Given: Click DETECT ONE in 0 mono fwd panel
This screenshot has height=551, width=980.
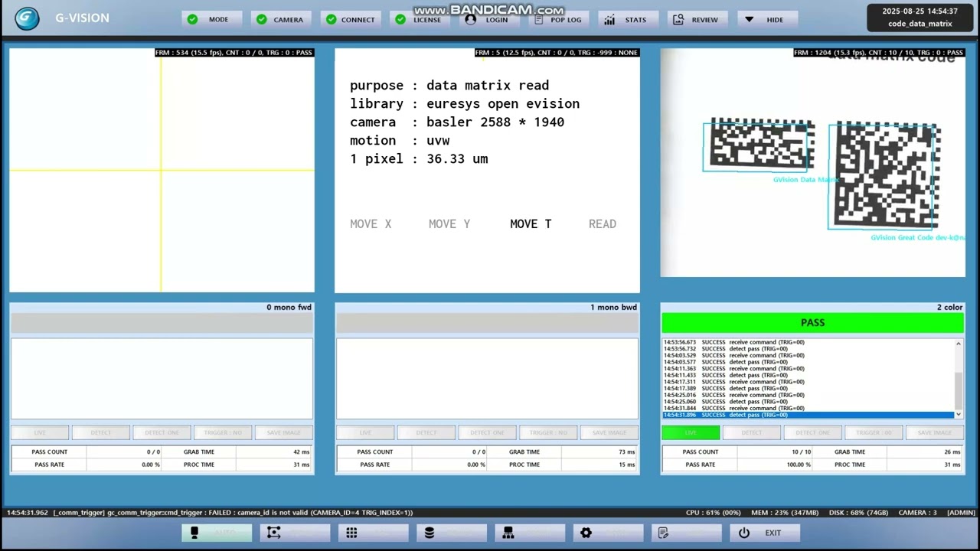Looking at the screenshot, I should (x=162, y=432).
